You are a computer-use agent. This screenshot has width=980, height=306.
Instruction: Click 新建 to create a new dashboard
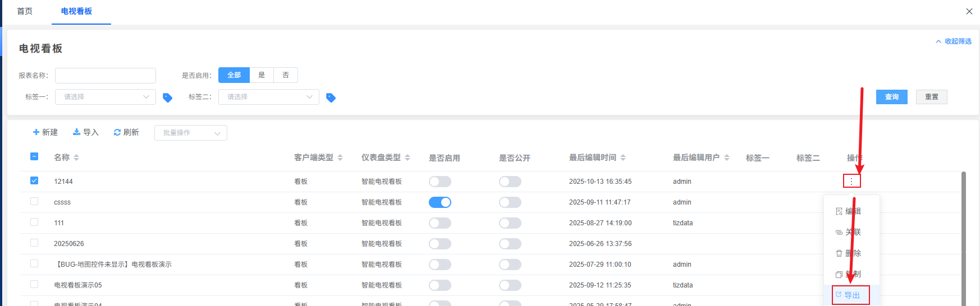click(45, 132)
